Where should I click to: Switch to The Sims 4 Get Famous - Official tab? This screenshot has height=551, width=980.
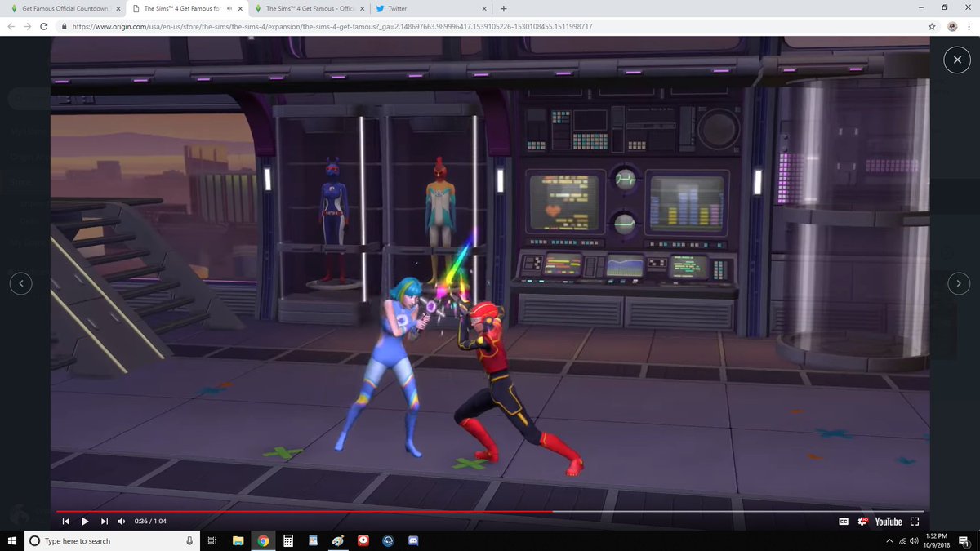coord(310,8)
